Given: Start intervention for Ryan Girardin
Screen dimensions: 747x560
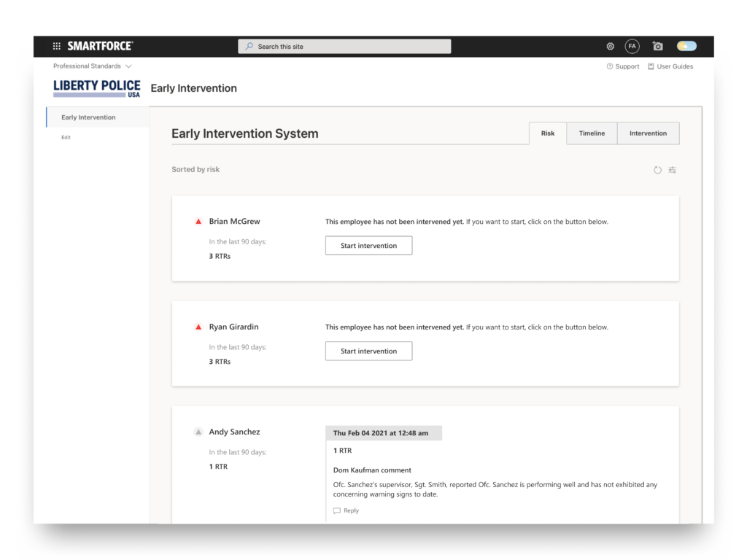Looking at the screenshot, I should tap(368, 351).
